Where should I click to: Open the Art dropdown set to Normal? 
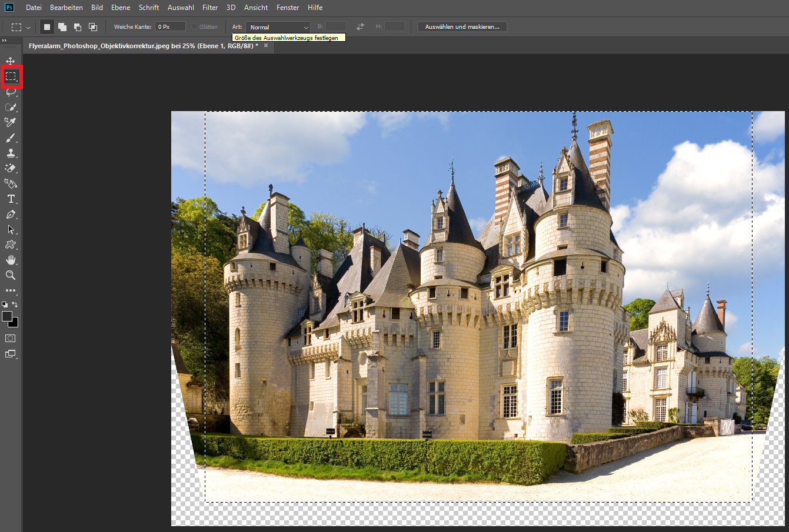tap(278, 27)
